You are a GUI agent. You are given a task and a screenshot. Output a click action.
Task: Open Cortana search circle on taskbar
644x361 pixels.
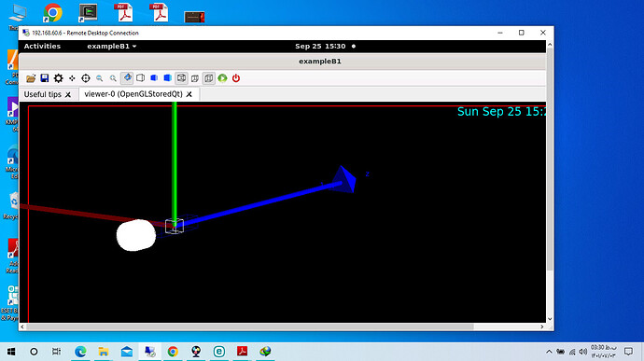(x=34, y=352)
